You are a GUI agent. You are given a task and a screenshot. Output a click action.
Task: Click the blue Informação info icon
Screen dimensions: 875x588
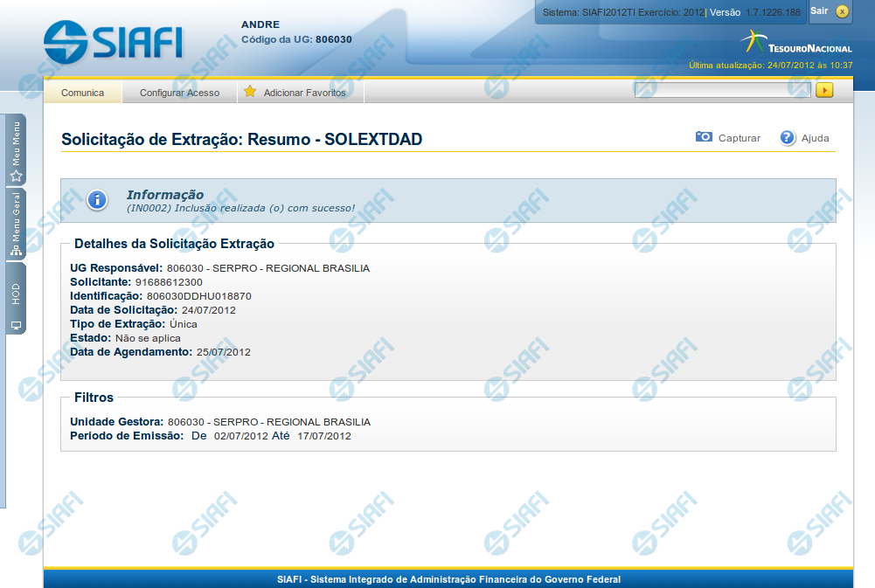(x=97, y=200)
